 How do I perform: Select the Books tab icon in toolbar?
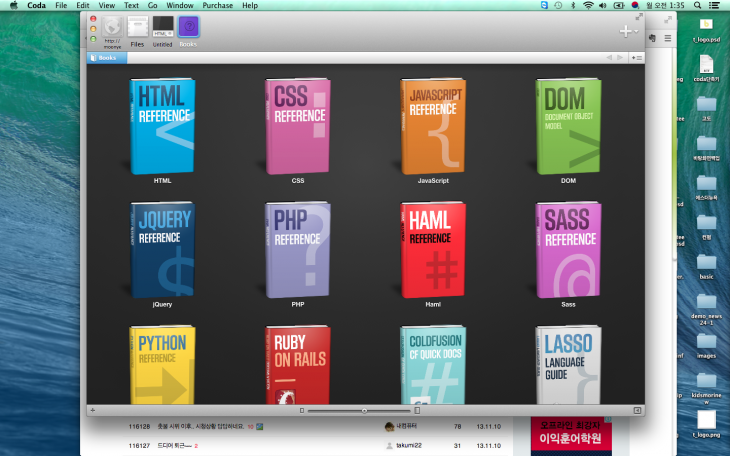point(188,27)
